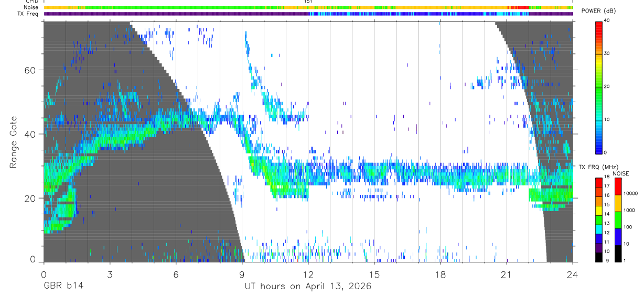Viewport: 644px width, 297px height.
Task: Click 'UT hours on April 13, 2026' label
Action: [x=308, y=286]
